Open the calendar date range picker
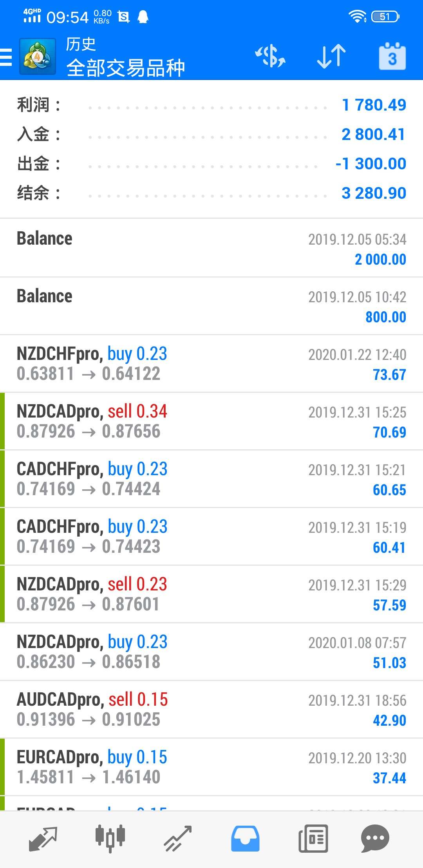 click(392, 56)
